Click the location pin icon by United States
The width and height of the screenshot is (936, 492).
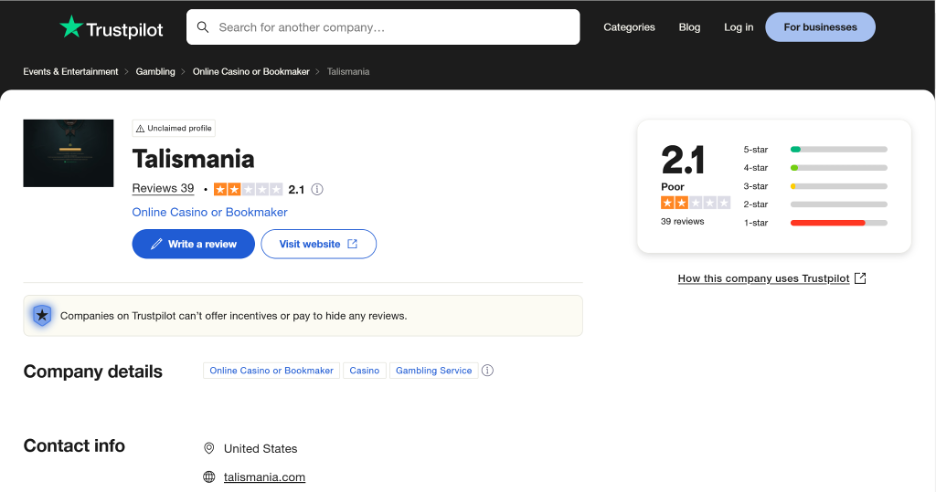pyautogui.click(x=209, y=448)
